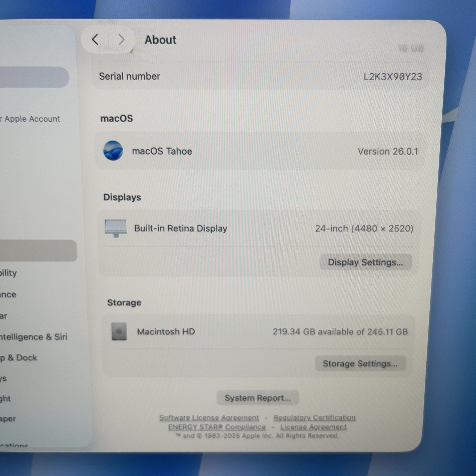Open Storage Settings
This screenshot has width=476, height=476.
point(360,364)
